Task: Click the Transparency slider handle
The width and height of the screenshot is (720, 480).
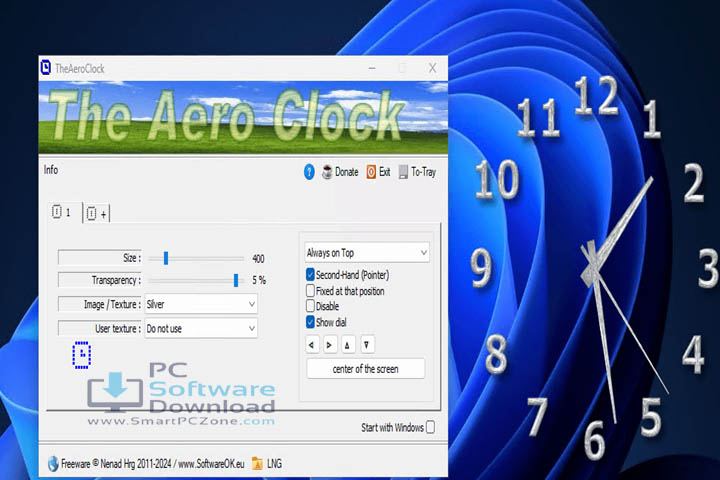Action: [x=236, y=280]
